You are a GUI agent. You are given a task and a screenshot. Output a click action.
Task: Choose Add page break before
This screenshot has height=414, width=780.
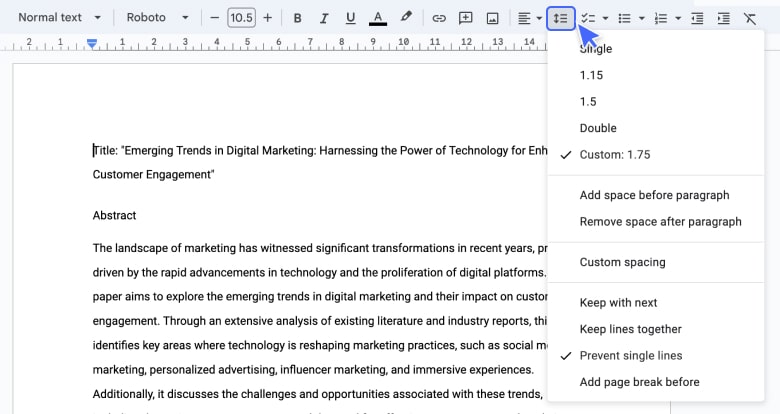(x=656, y=382)
